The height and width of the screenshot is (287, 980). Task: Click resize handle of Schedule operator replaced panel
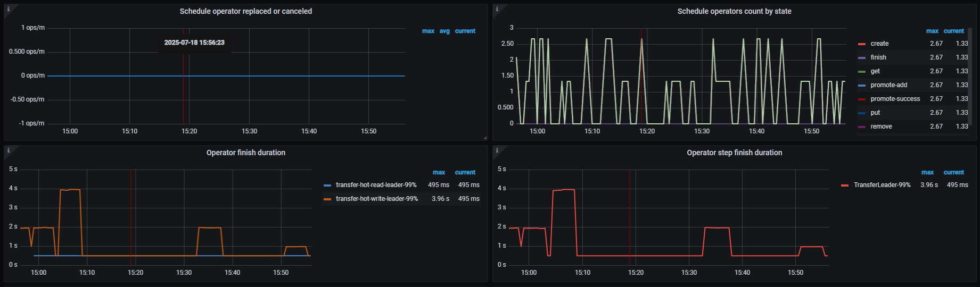(485, 138)
